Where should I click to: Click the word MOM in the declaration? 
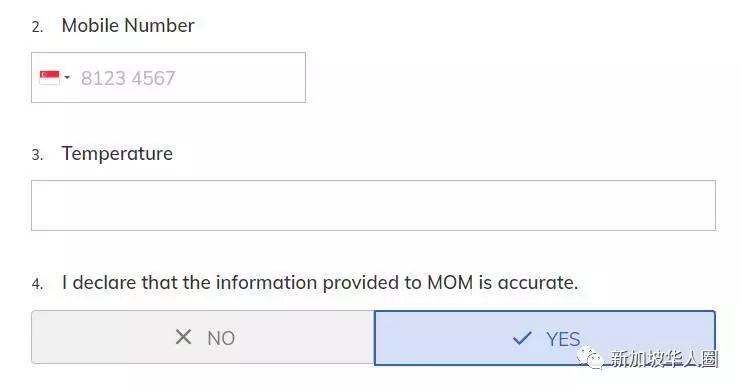450,283
